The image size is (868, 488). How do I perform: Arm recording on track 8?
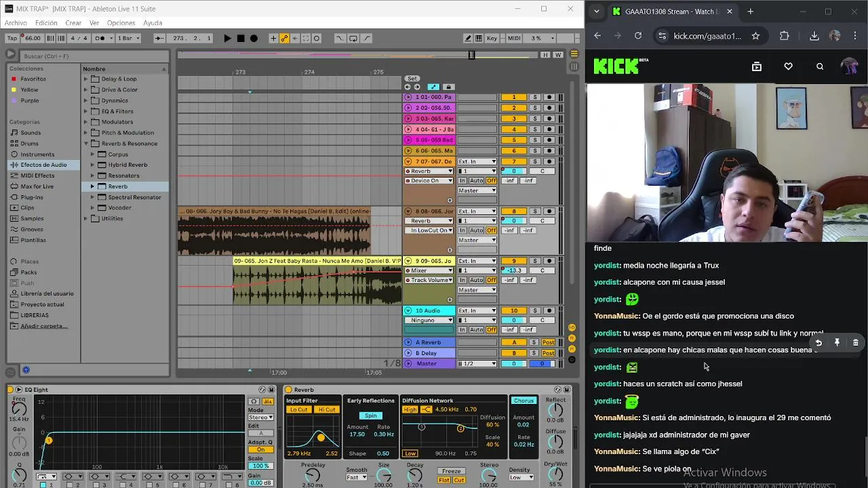(x=549, y=211)
